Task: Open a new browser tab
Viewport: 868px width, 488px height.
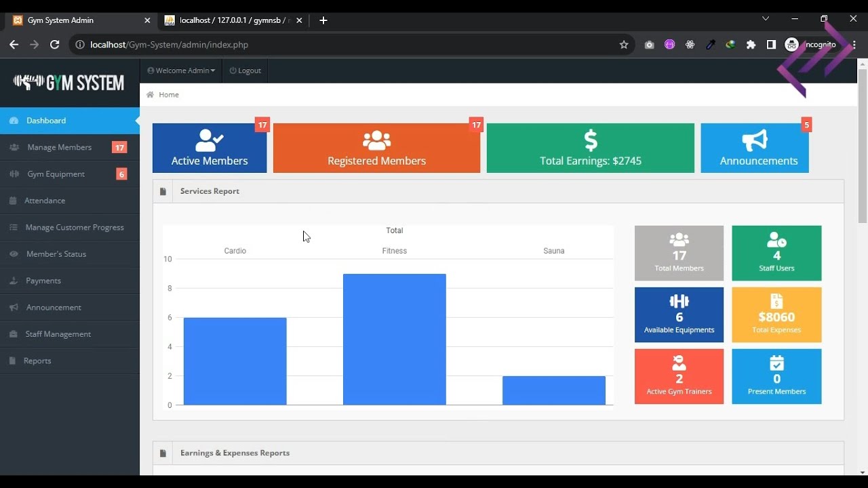Action: click(323, 20)
